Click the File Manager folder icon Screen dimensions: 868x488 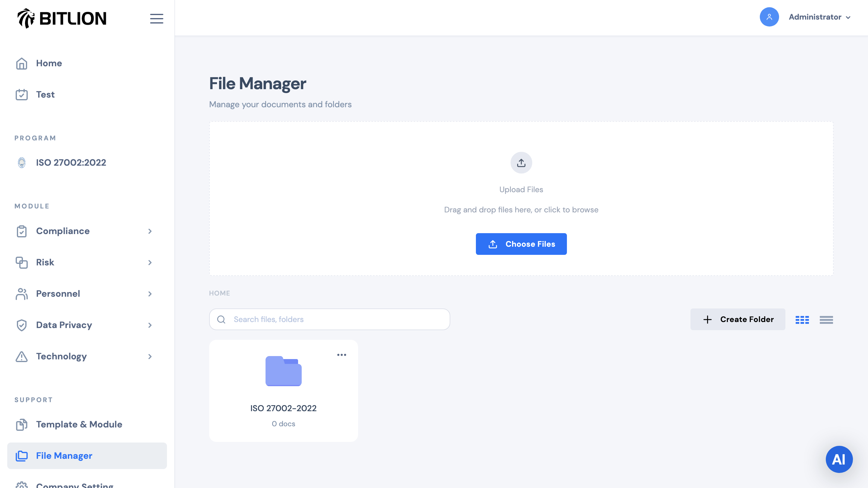coord(22,456)
